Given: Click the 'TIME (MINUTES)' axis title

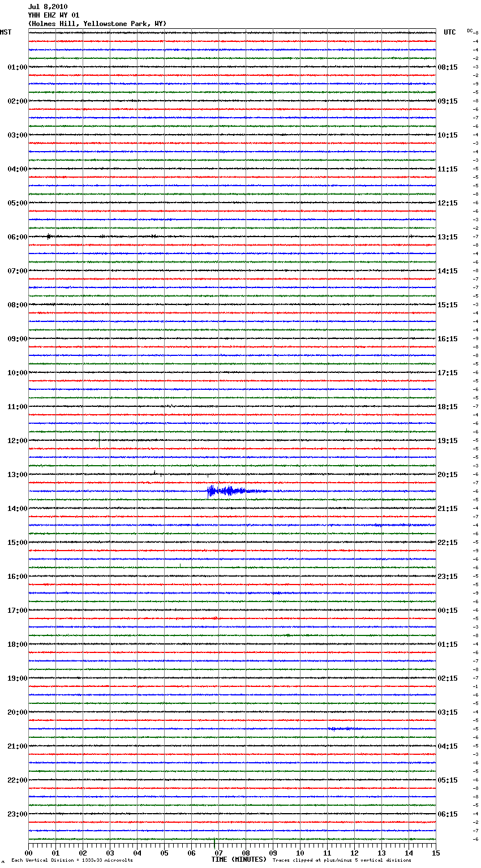Looking at the screenshot, I should tap(239, 860).
